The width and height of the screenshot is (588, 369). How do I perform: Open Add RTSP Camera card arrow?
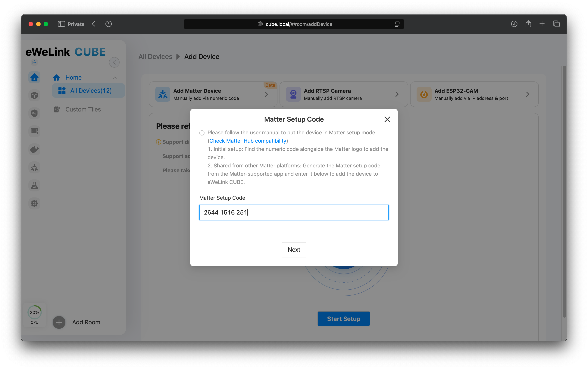click(x=397, y=94)
